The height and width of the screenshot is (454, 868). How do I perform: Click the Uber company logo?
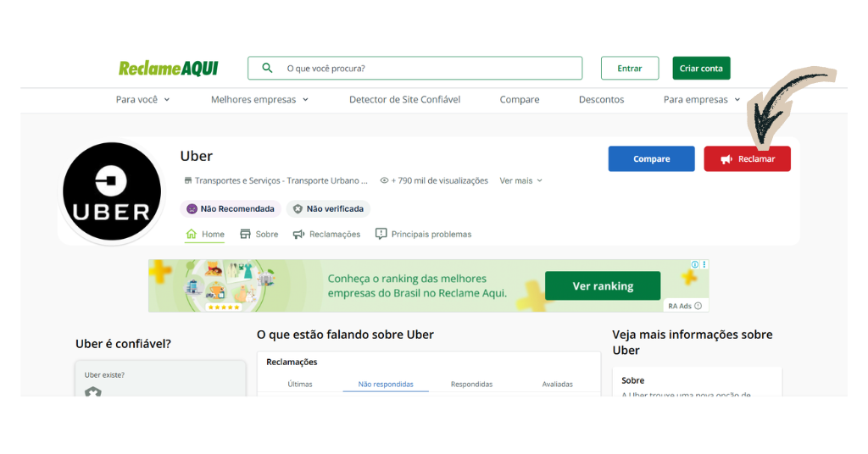click(x=111, y=192)
